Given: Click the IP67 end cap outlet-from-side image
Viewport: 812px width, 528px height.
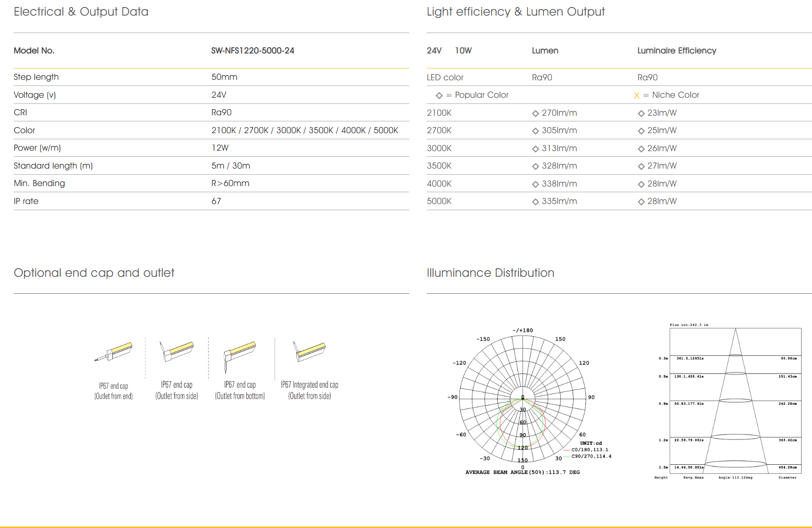Looking at the screenshot, I should pyautogui.click(x=177, y=351).
